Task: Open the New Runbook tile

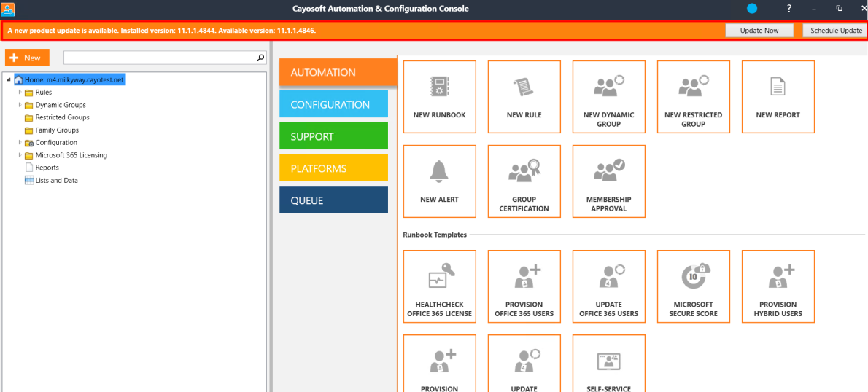Action: (x=440, y=97)
